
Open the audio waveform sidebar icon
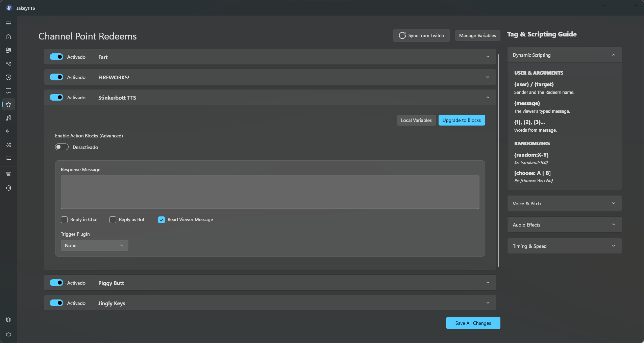(x=8, y=131)
